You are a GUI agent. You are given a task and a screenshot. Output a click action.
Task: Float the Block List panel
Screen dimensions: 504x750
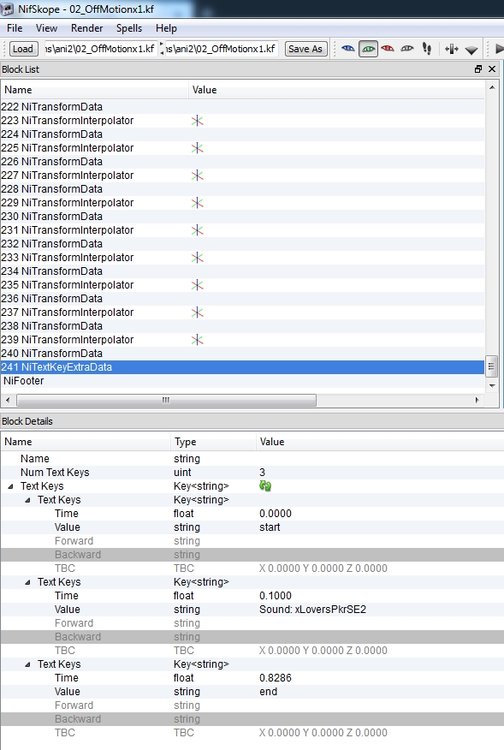[x=478, y=69]
